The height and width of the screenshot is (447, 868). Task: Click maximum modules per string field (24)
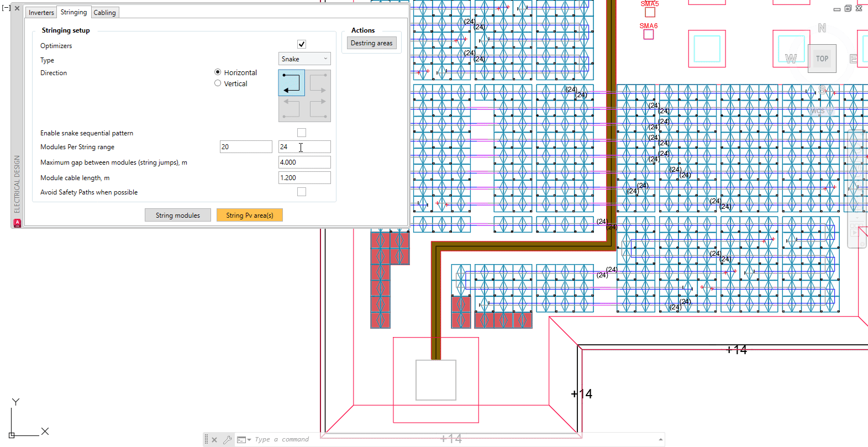point(304,146)
